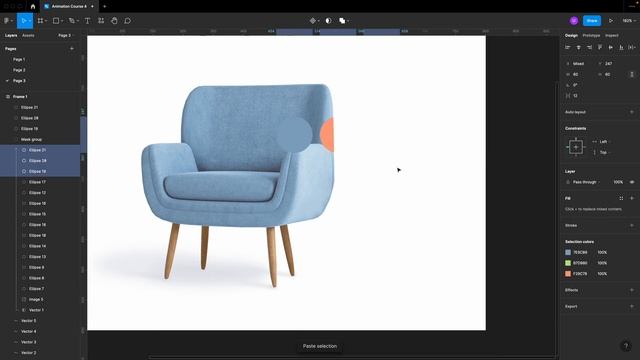Viewport: 640px width, 360px height.
Task: Select the Comment tool
Action: click(127, 20)
